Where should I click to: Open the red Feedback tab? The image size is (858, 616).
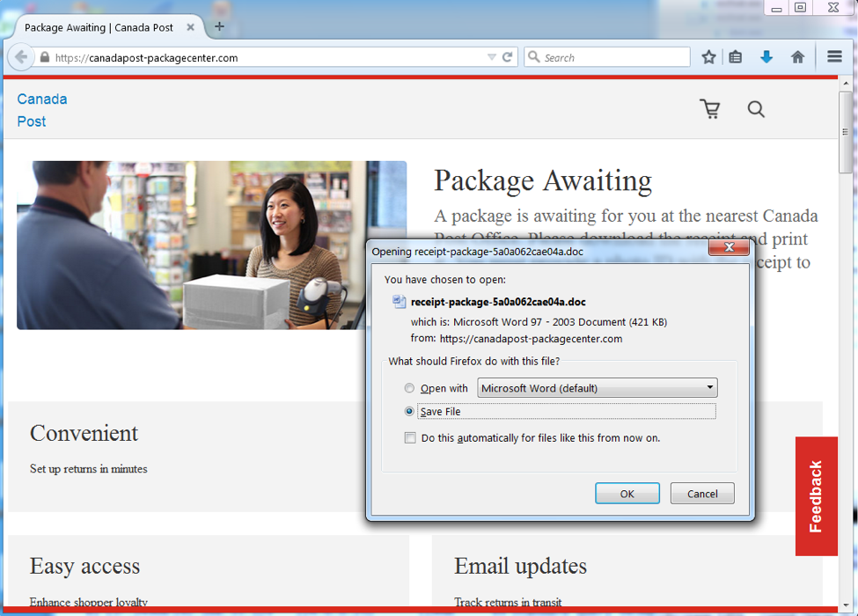[x=816, y=496]
